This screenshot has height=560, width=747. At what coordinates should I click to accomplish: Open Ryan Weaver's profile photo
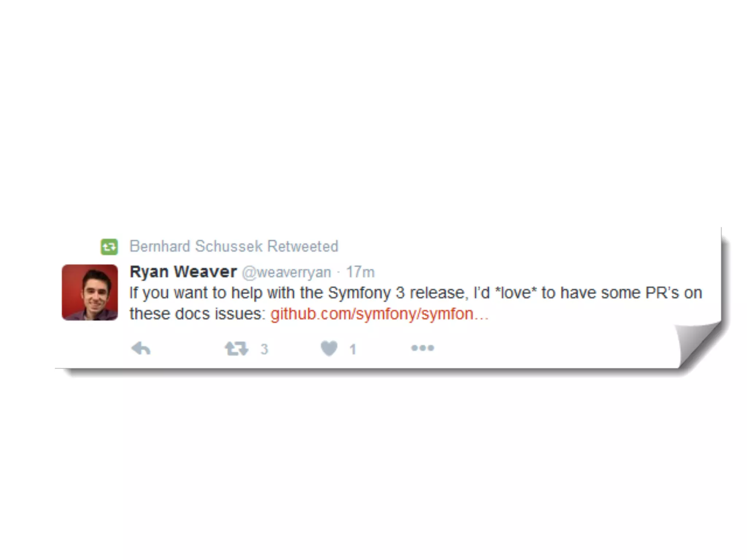pos(90,292)
